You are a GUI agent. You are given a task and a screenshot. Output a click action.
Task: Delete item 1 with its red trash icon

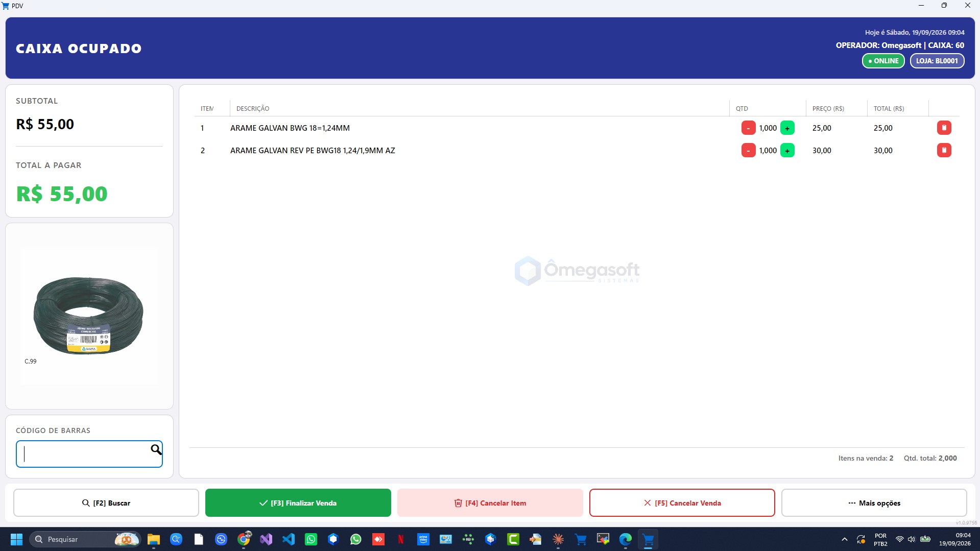pos(944,128)
